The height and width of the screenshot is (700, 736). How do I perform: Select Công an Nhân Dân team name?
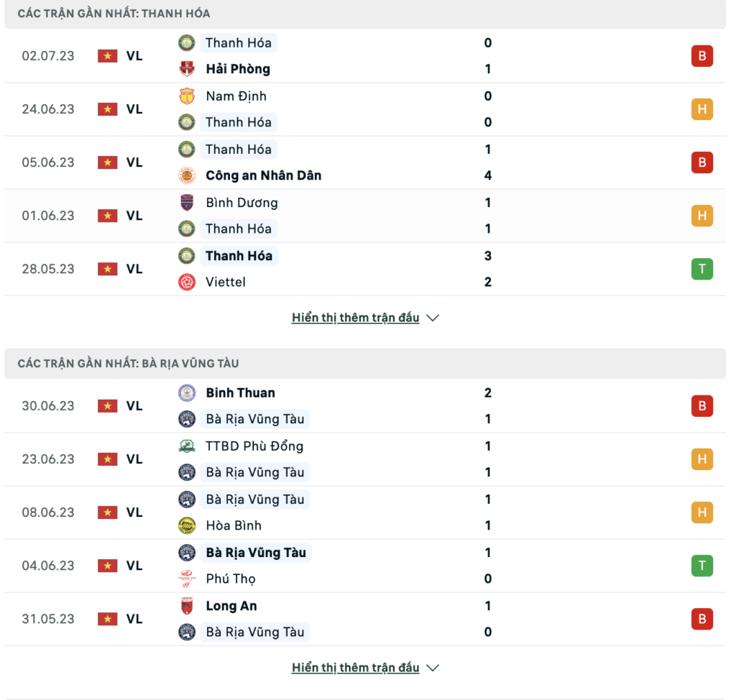click(263, 175)
